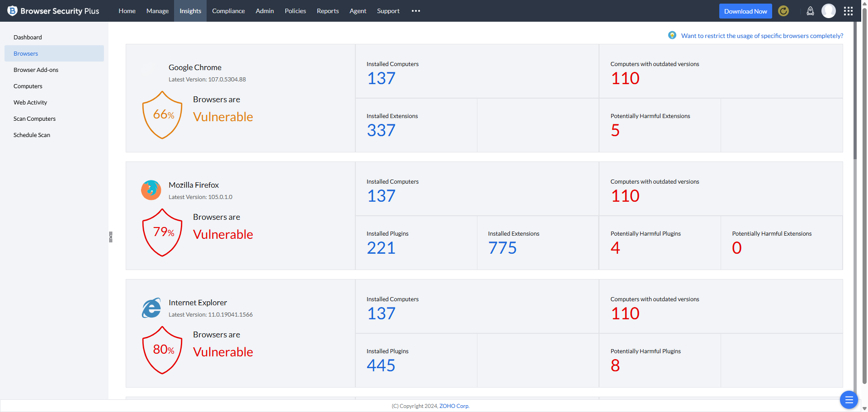
Task: Click the lightbulb tip icon
Action: [672, 35]
